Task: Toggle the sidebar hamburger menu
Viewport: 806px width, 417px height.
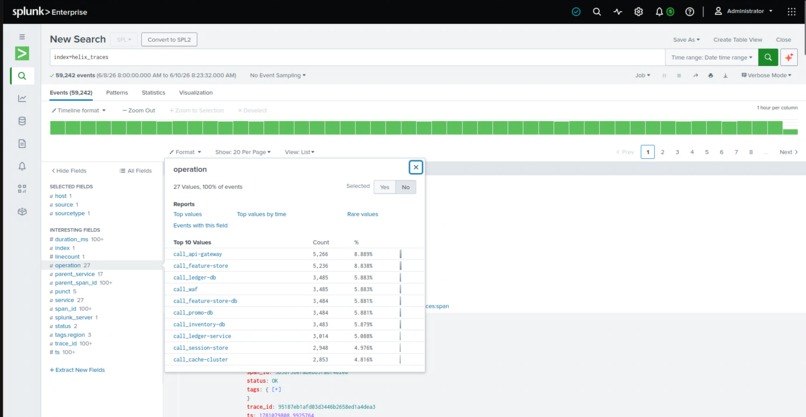Action: pyautogui.click(x=22, y=37)
